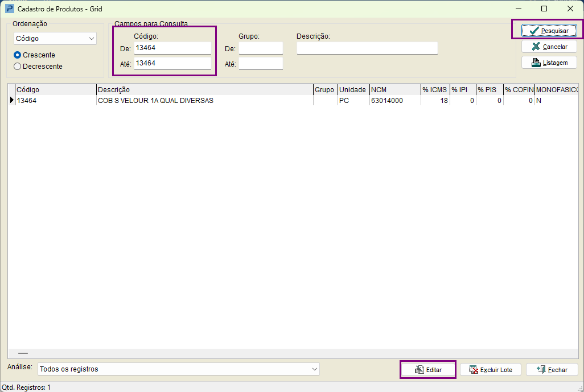Click the Qtd. Registros: 1 status text
The width and height of the screenshot is (584, 392).
26,387
